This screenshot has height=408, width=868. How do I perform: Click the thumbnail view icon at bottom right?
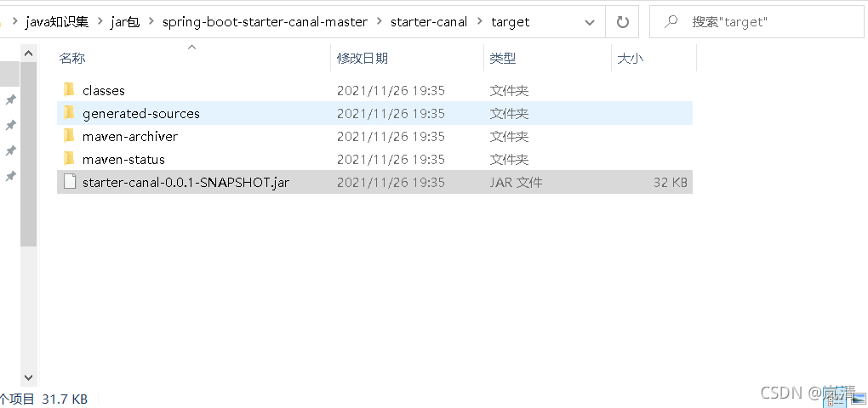pos(858,398)
